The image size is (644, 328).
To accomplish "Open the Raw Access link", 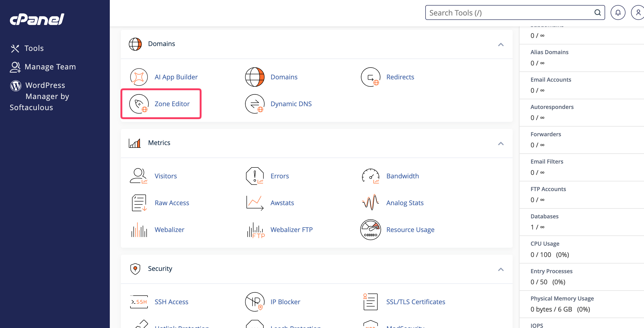I will click(x=172, y=203).
